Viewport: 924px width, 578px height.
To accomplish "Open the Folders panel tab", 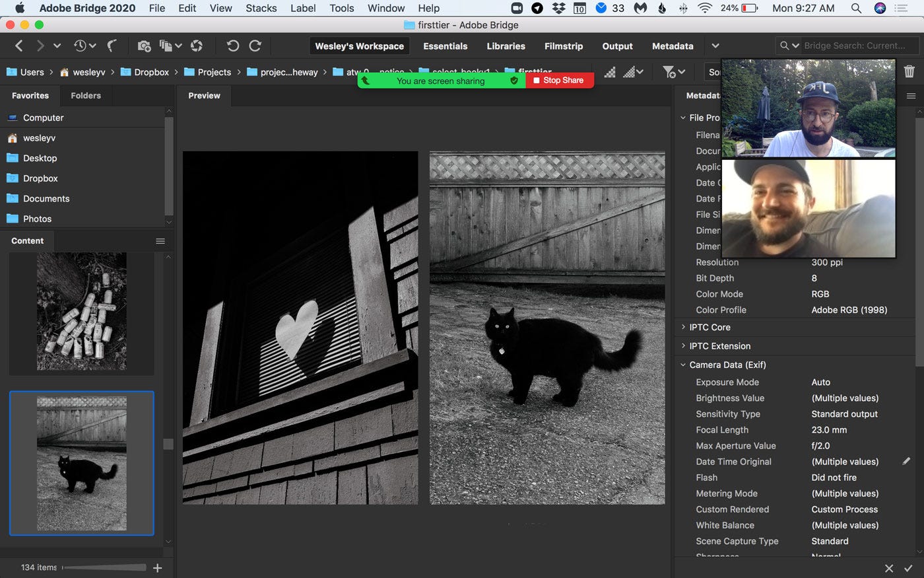I will [x=86, y=96].
